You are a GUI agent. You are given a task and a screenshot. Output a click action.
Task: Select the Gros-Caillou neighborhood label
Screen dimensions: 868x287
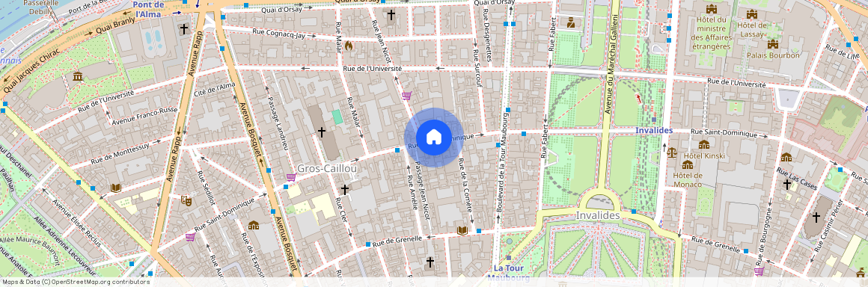327,168
